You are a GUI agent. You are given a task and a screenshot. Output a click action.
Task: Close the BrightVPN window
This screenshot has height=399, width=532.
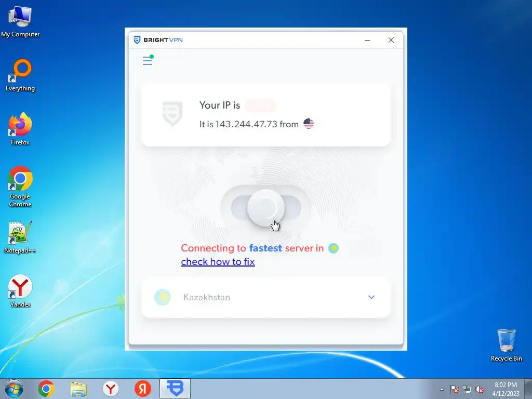coord(391,40)
